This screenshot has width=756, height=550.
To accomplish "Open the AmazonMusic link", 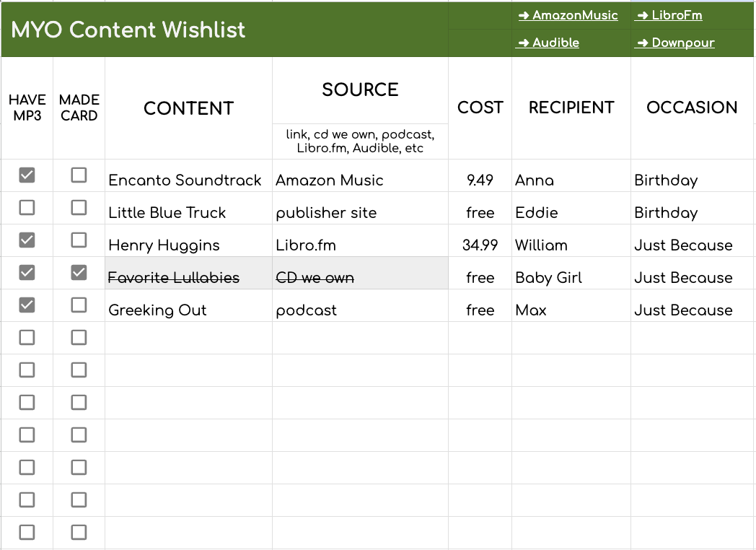I will [x=568, y=15].
